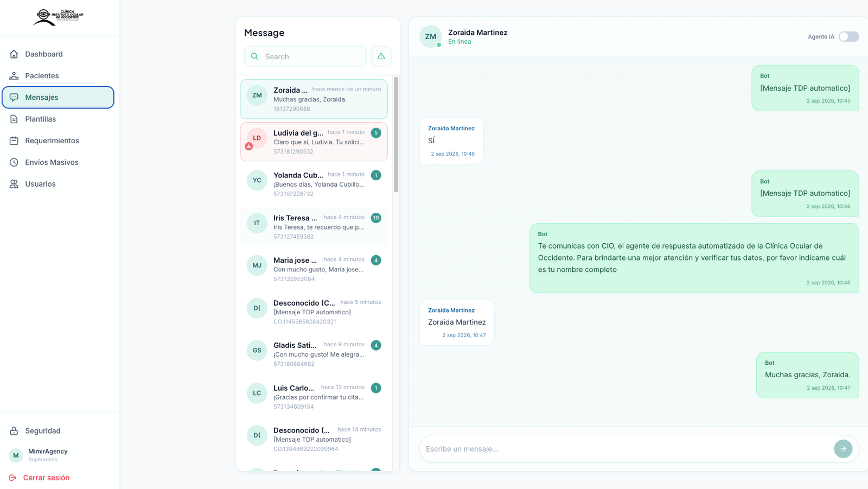This screenshot has width=868, height=489.
Task: Click the Zoraida Martinez header name
Action: click(x=477, y=33)
